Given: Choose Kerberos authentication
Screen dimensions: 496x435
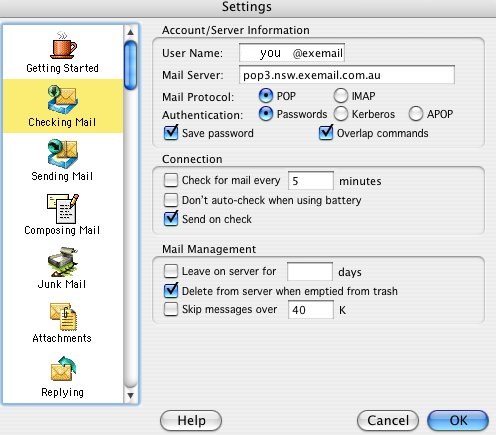Looking at the screenshot, I should pyautogui.click(x=341, y=114).
